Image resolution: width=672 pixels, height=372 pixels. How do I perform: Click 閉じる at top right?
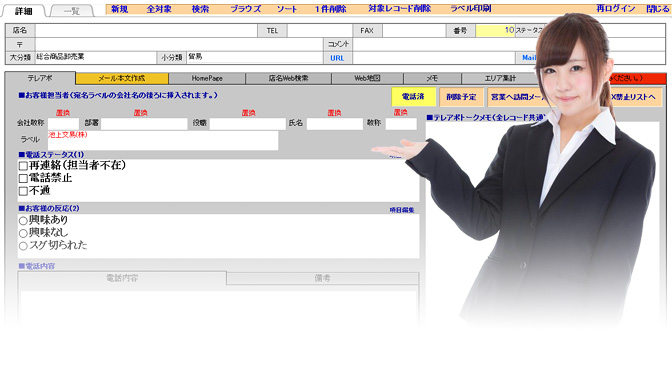coord(657,9)
